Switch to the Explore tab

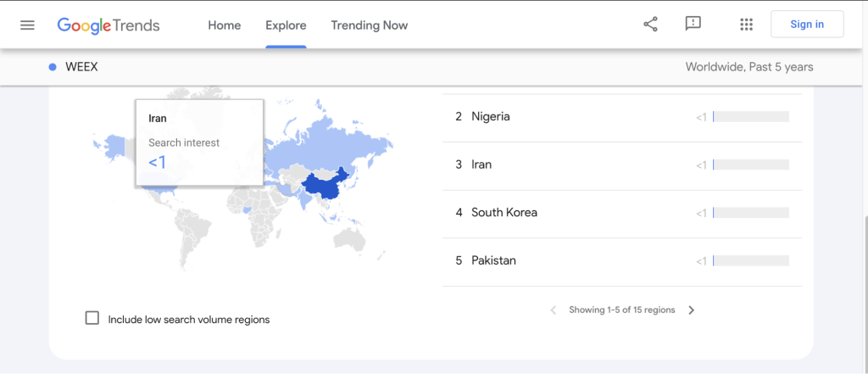[x=286, y=25]
